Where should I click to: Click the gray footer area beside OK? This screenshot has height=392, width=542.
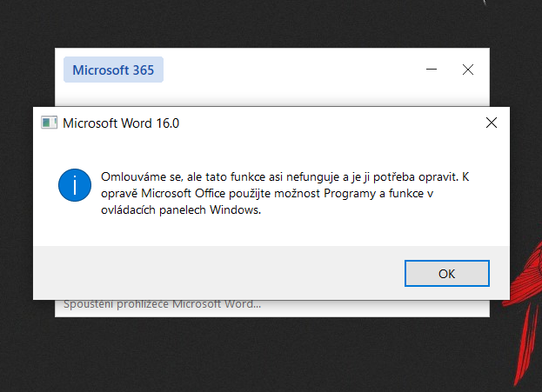(217, 273)
